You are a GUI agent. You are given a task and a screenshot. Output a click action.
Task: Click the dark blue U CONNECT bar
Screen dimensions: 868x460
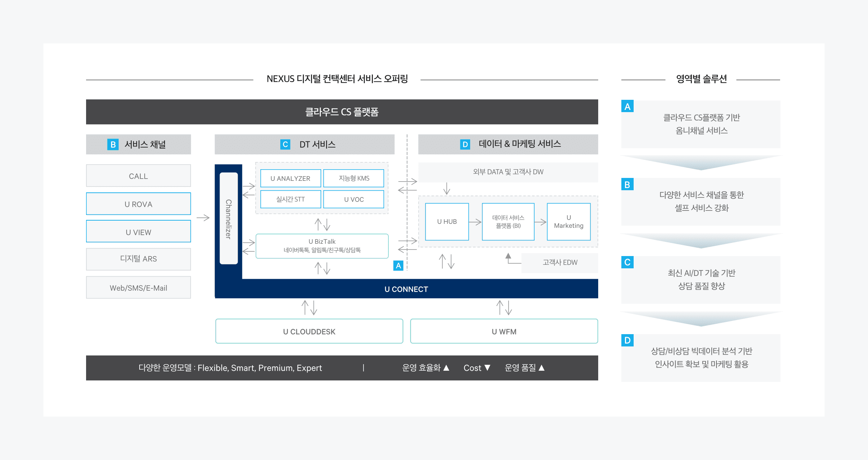[406, 289]
